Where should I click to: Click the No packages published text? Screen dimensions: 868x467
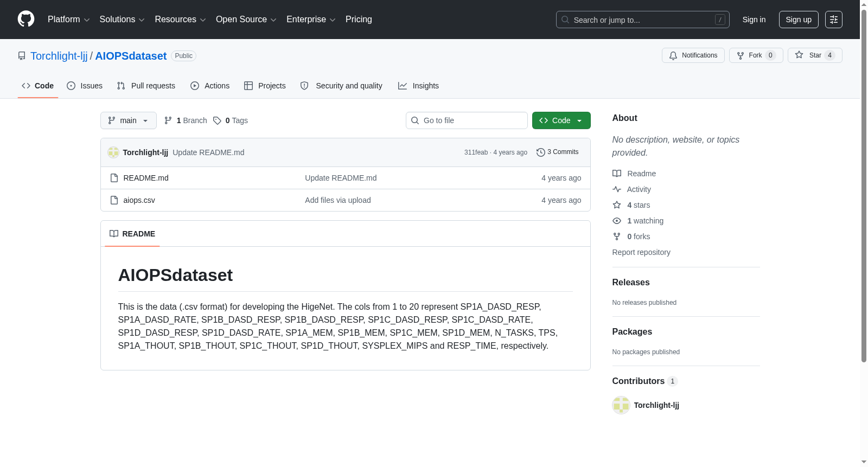646,352
